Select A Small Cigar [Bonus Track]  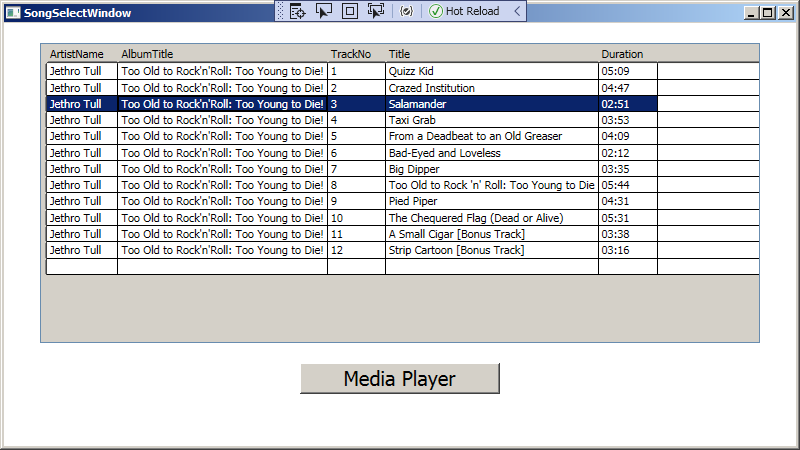pyautogui.click(x=492, y=234)
